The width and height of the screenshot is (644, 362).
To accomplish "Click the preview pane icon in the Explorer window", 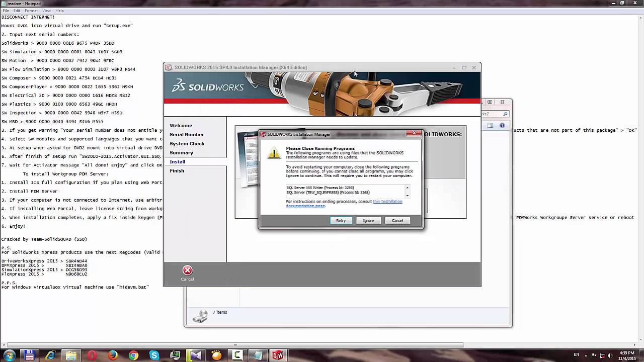I will tap(491, 126).
